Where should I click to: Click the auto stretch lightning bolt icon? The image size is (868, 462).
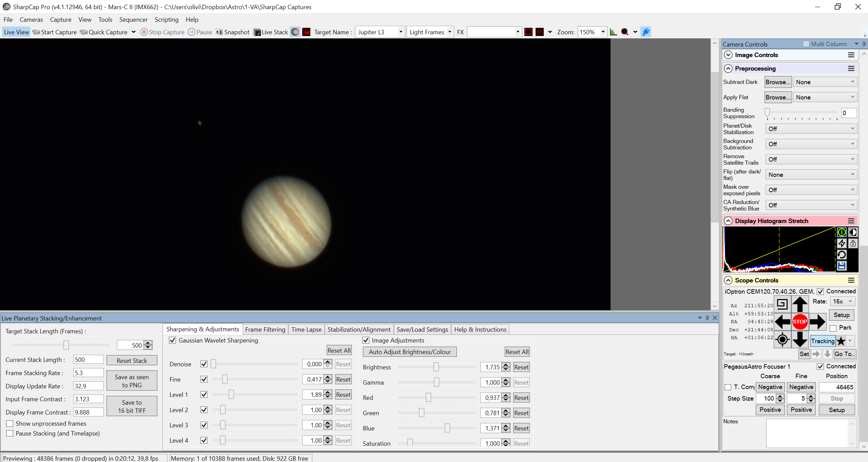842,243
